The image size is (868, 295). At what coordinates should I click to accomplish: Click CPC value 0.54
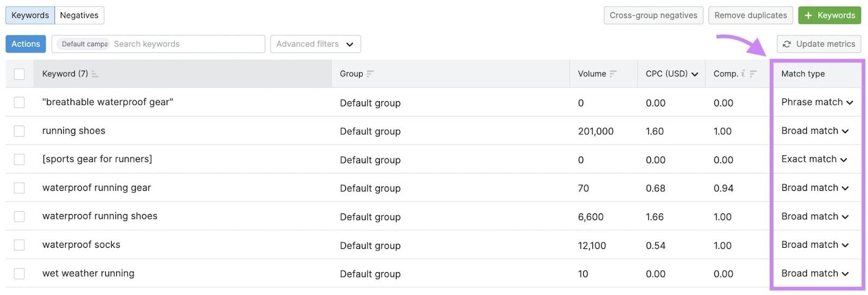pos(655,246)
